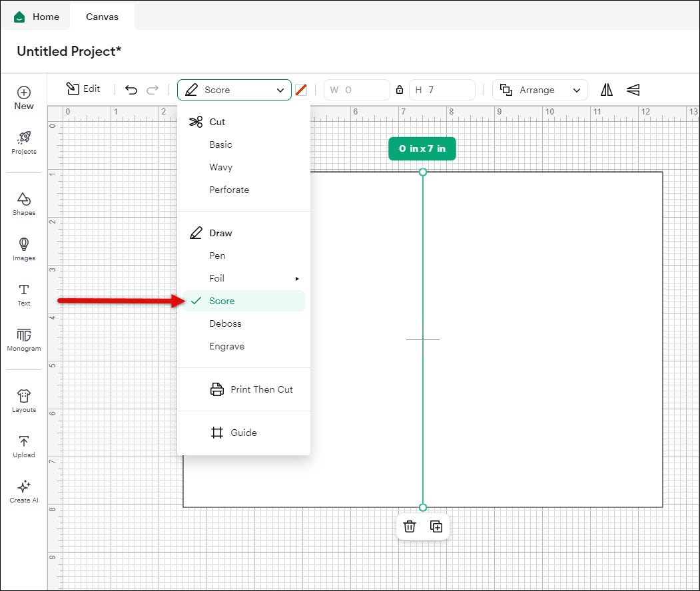Delete the selected line with trash icon
Viewport: 700px width, 591px height.
click(x=410, y=526)
